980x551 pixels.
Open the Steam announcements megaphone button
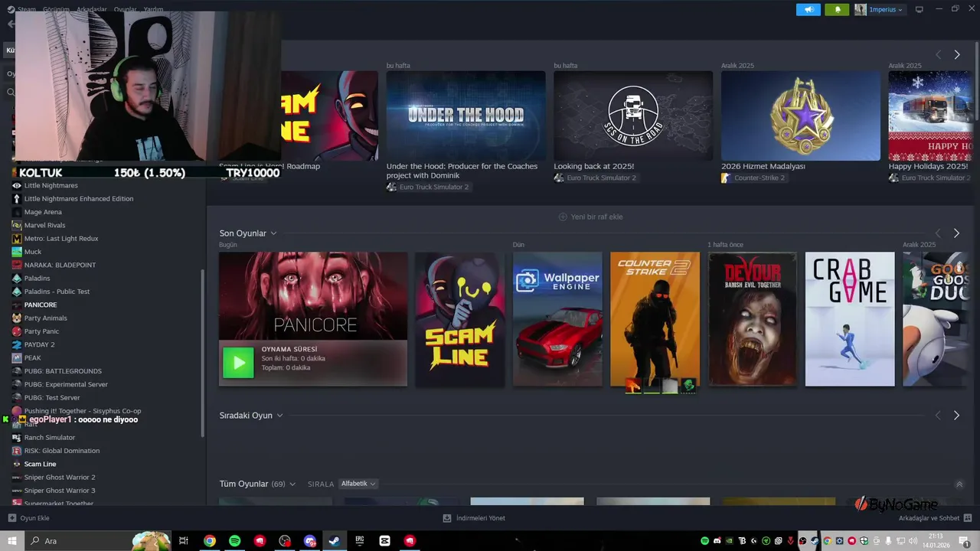(808, 9)
